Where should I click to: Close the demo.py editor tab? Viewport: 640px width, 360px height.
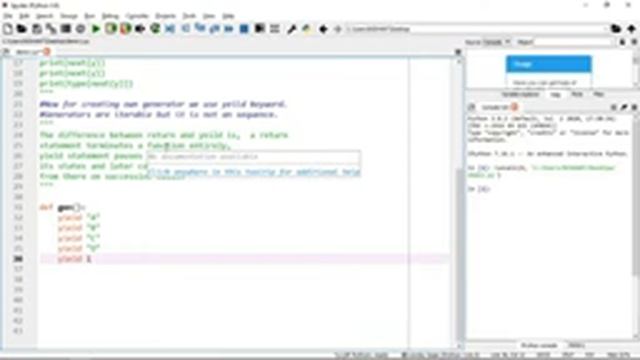47,52
